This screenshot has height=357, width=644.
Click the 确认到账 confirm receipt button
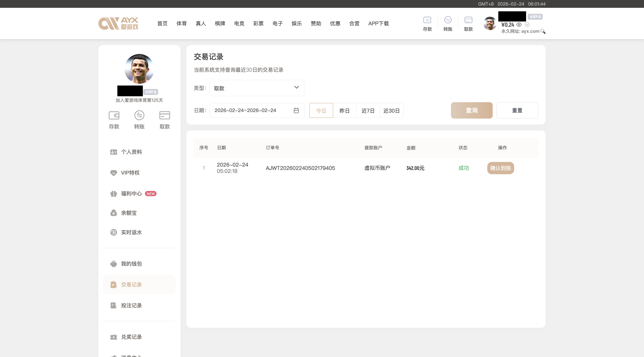500,168
